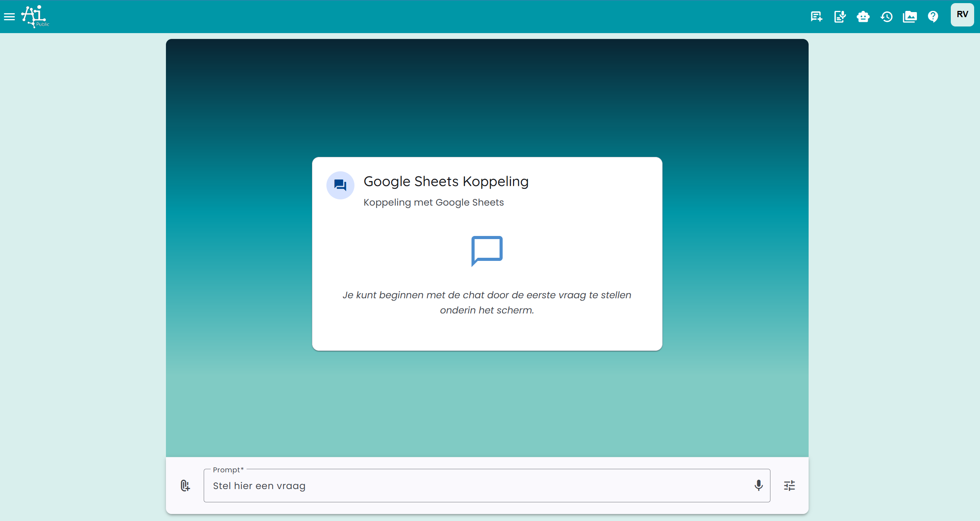Click the Prompt field label
Image resolution: width=980 pixels, height=521 pixels.
point(228,470)
